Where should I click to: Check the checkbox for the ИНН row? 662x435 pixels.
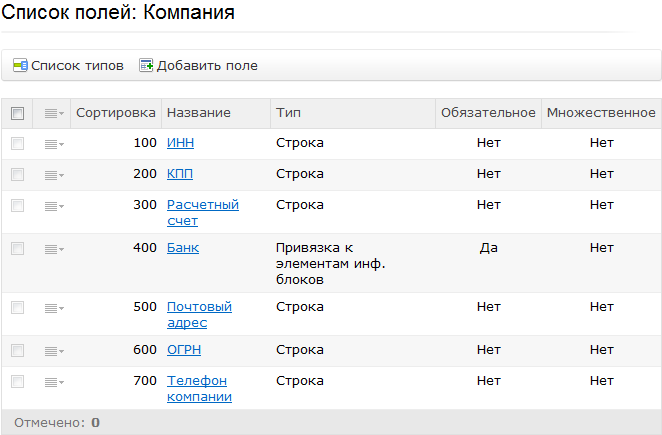click(17, 144)
